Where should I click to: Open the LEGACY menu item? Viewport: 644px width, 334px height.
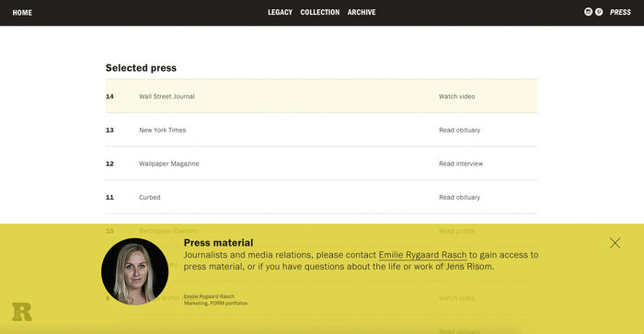[x=280, y=12]
